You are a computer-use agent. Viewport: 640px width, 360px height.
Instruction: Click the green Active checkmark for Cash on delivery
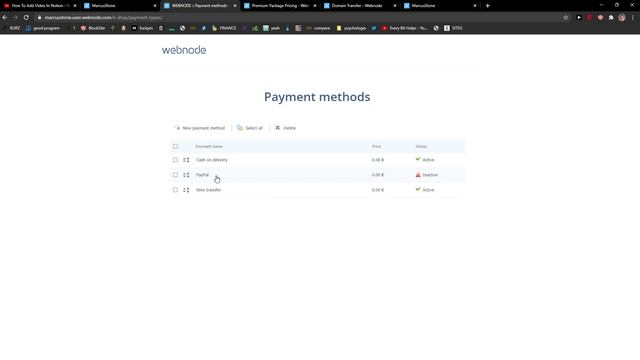pyautogui.click(x=418, y=159)
